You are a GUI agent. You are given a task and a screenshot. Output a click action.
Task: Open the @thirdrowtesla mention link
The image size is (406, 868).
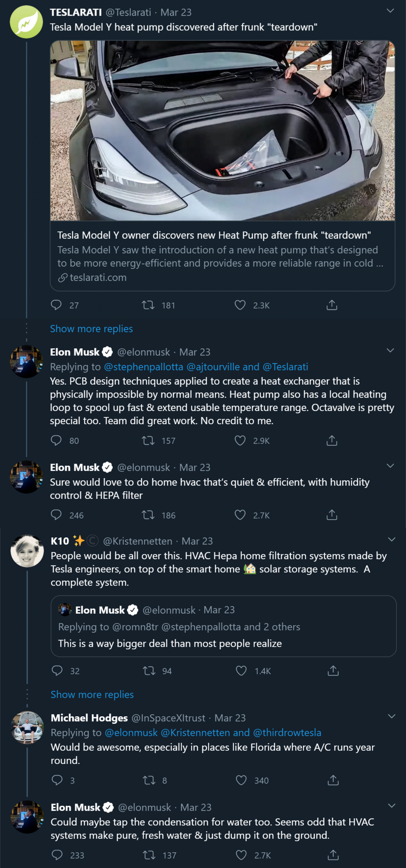[x=287, y=732]
